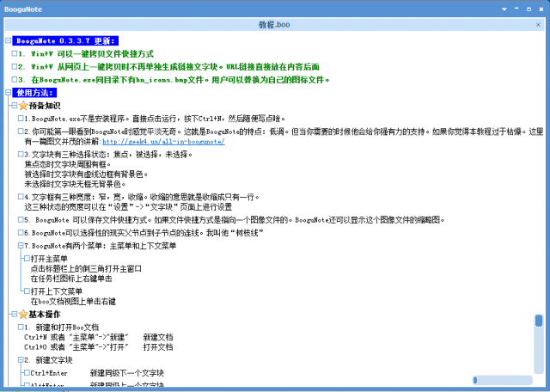The image size is (550, 392).
Task: Click text 未选择时文字块无框无背景色
Action: pyautogui.click(x=75, y=184)
